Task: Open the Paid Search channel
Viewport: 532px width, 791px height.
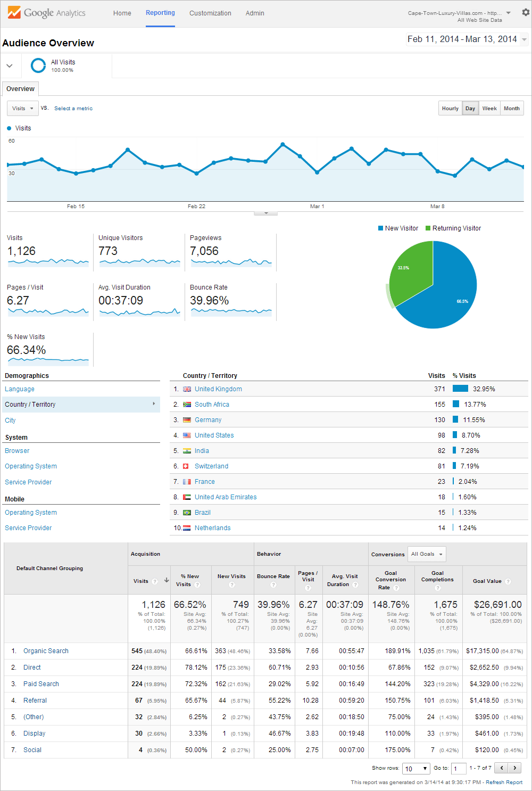Action: [41, 684]
